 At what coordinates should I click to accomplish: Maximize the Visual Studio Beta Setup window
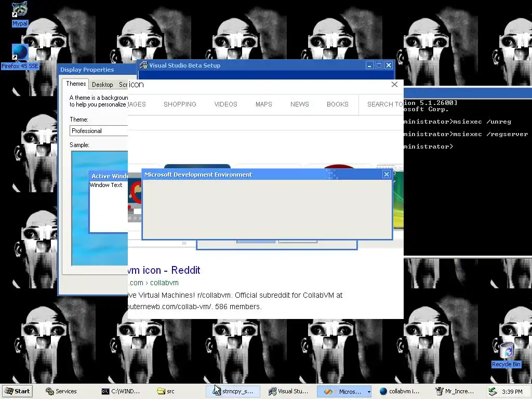tap(379, 65)
